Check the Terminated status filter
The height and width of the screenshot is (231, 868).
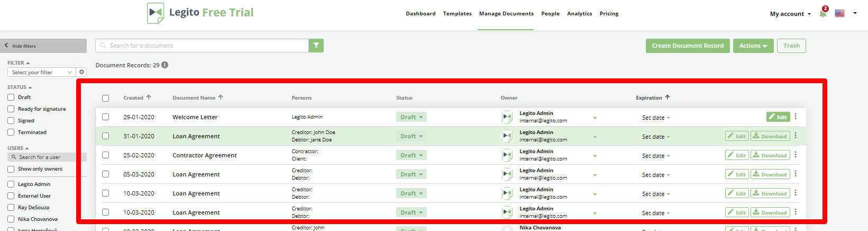pyautogui.click(x=11, y=132)
